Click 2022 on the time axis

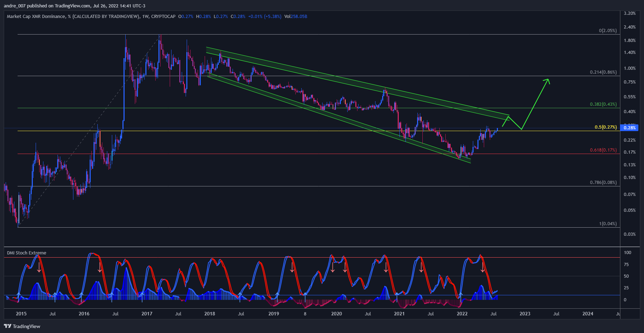462,314
